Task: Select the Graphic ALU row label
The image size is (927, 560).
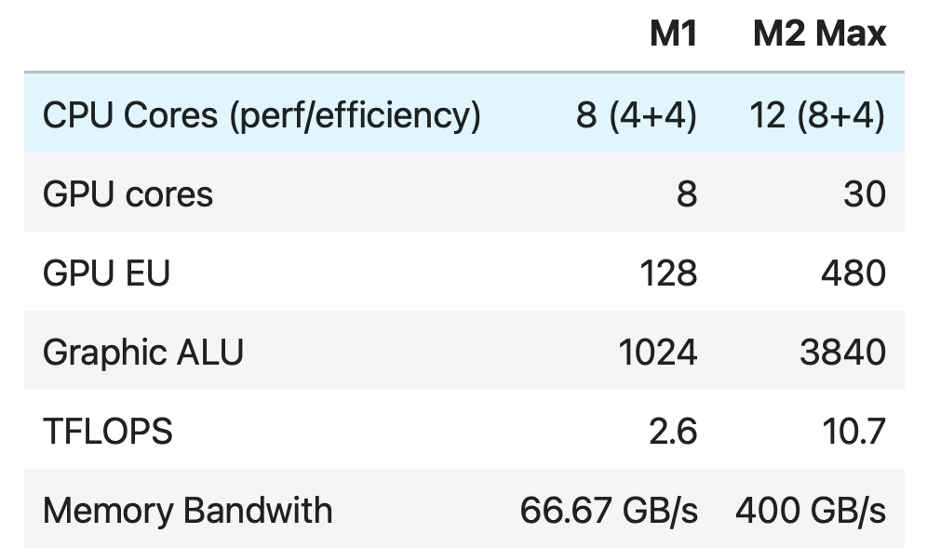Action: [x=143, y=353]
